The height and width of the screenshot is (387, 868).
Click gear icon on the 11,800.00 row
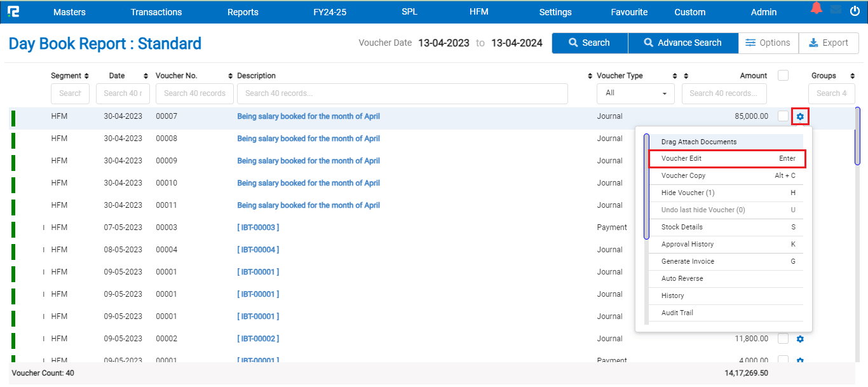800,339
